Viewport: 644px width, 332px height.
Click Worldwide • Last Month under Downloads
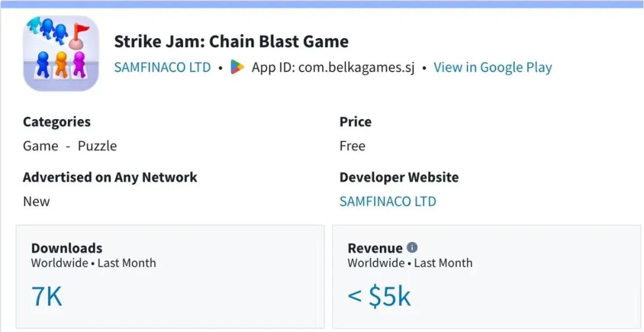pyautogui.click(x=94, y=263)
